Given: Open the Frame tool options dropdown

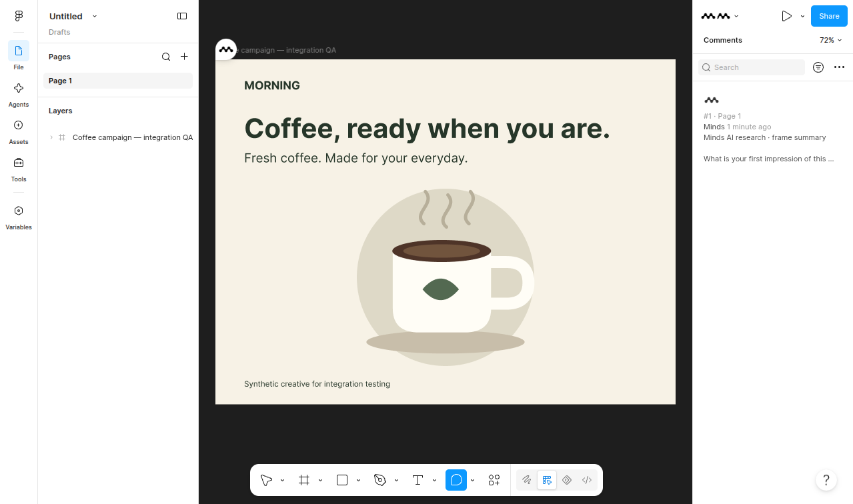Looking at the screenshot, I should click(x=321, y=480).
